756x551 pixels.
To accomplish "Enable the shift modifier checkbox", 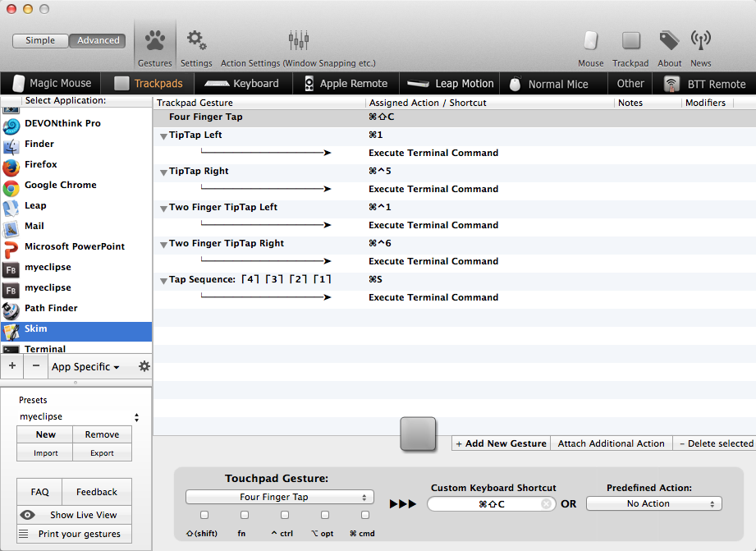I will pos(204,515).
